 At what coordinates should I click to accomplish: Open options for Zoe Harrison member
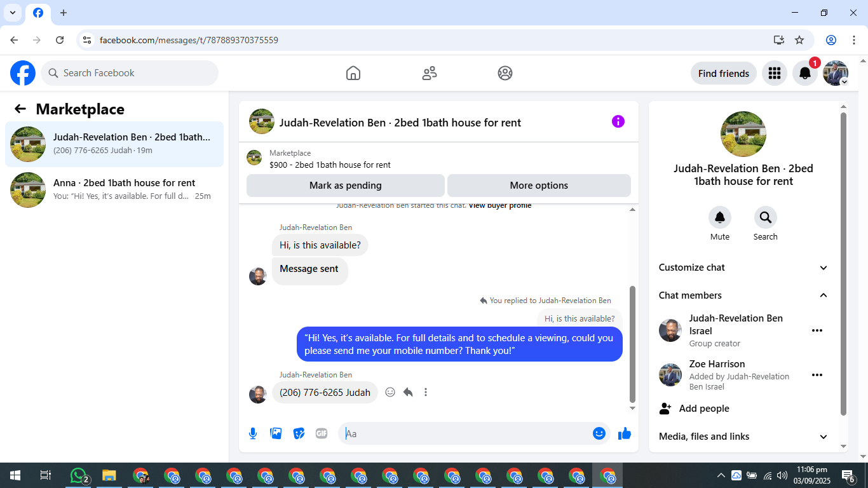(x=817, y=375)
